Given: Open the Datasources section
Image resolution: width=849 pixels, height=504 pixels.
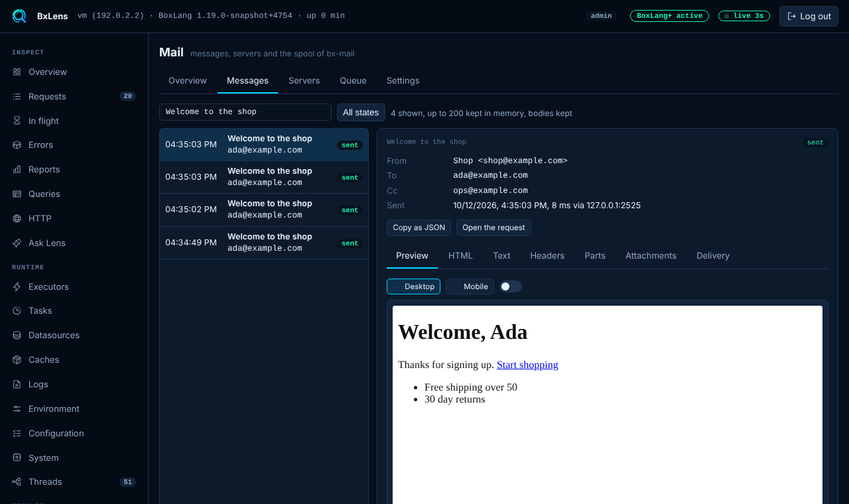Looking at the screenshot, I should (74, 335).
